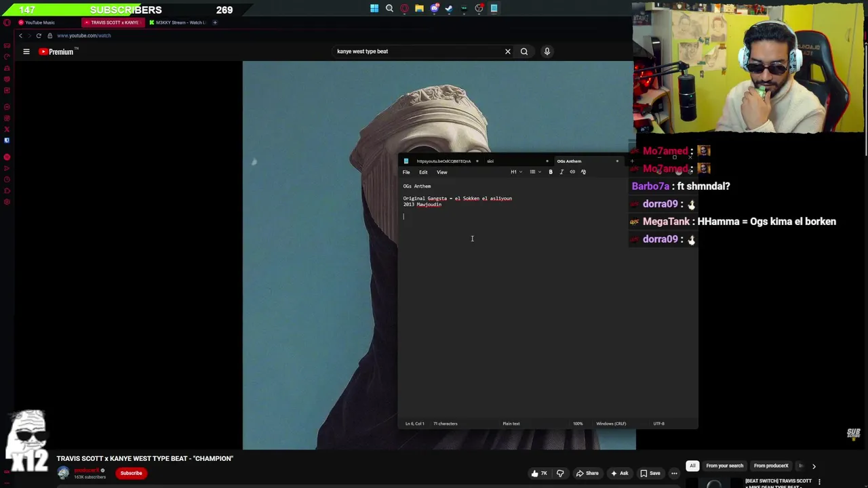Click 'UTF-8' encoding in Notepad status bar
The width and height of the screenshot is (868, 488).
[658, 424]
